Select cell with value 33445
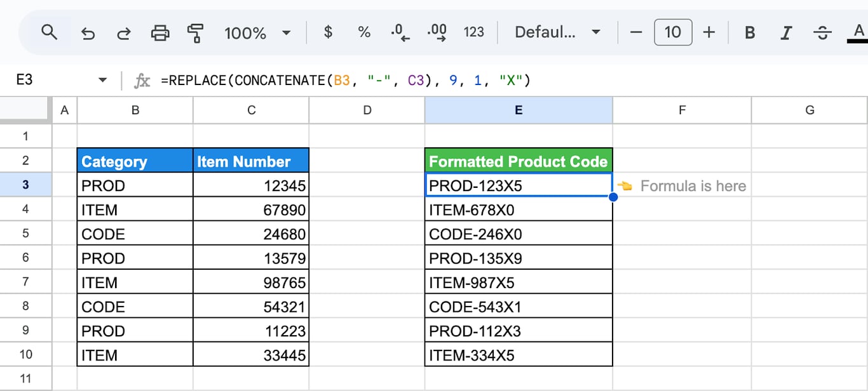 (x=252, y=355)
